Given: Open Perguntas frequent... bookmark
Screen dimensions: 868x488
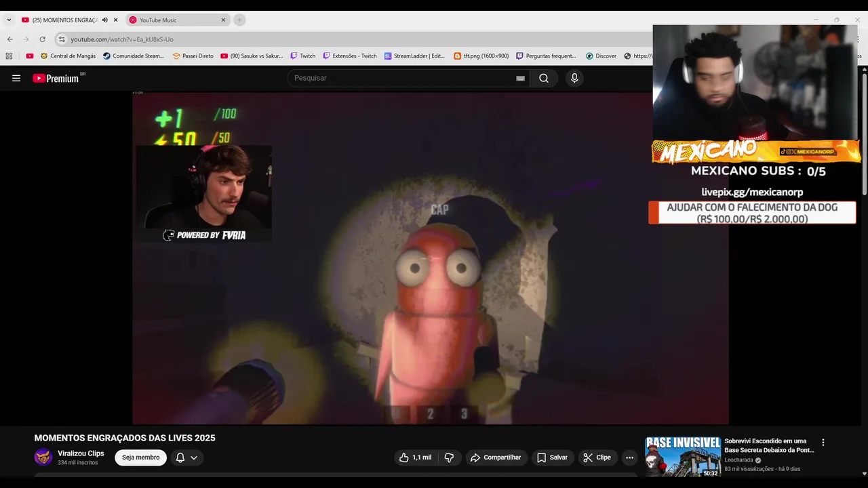Looking at the screenshot, I should click(546, 56).
